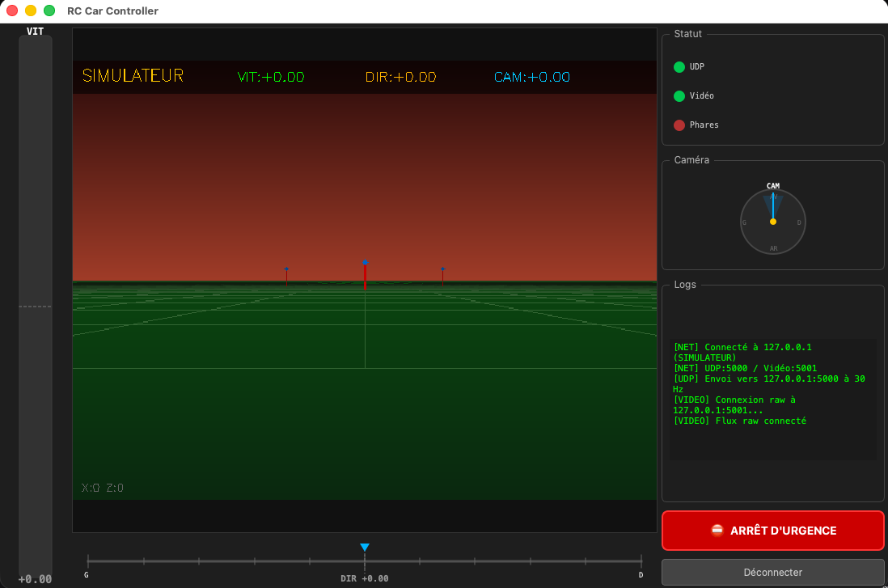Click the G mark on the camera dial

pos(744,222)
